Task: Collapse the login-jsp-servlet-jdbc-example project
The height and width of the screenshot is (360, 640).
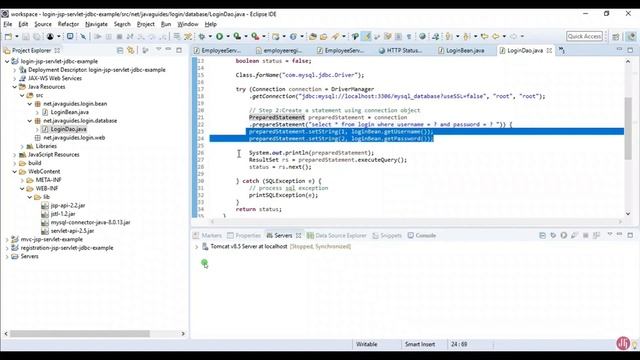Action: click(x=7, y=61)
